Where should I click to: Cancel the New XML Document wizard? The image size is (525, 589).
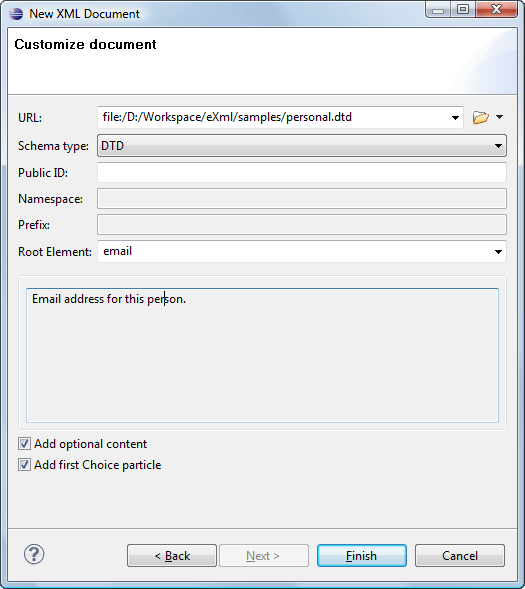[460, 556]
